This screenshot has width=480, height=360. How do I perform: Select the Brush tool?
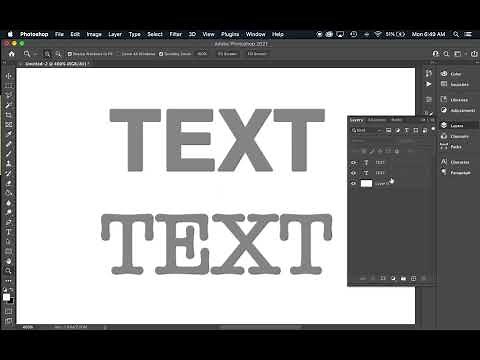[x=9, y=154]
